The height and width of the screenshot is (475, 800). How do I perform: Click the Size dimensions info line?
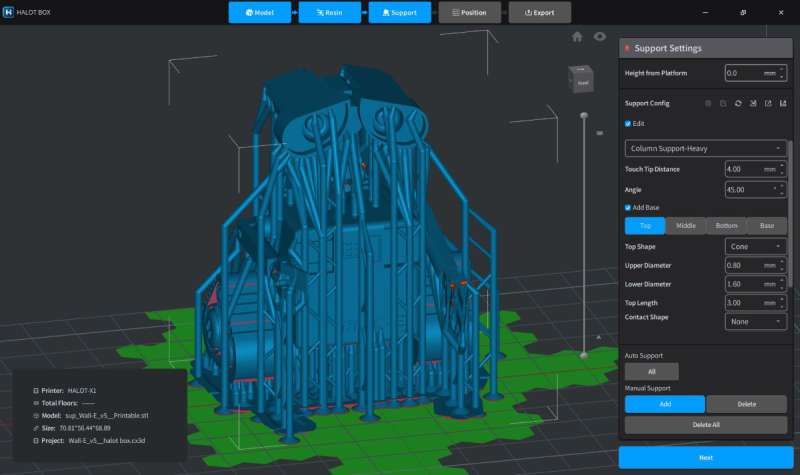coord(72,428)
